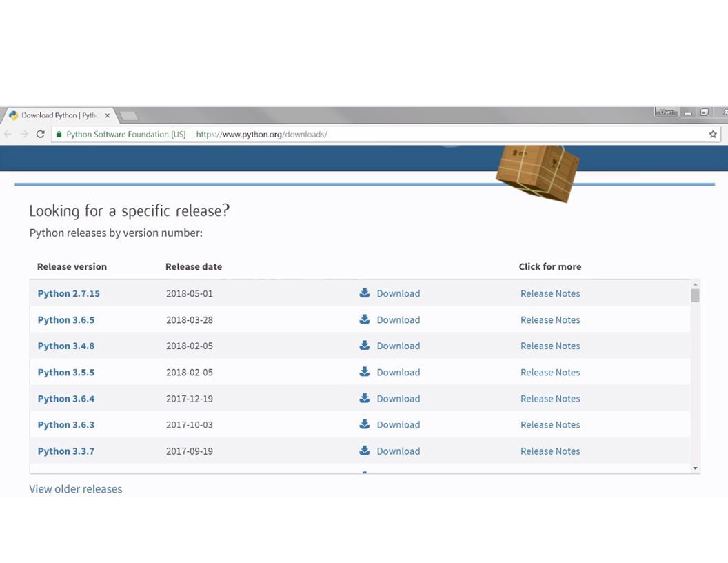Open Release Notes for Python 3.6.3

pos(550,425)
